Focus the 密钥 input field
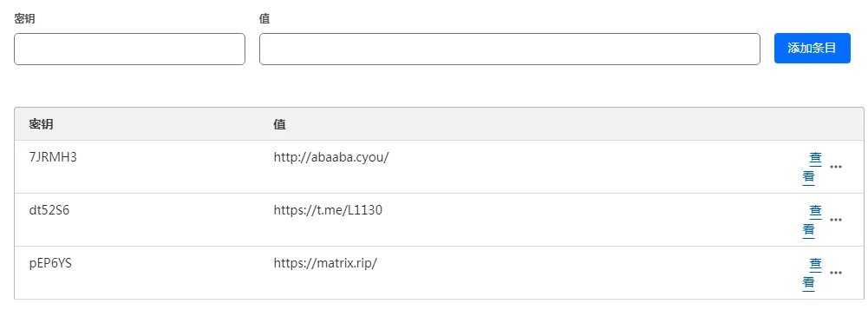 129,49
